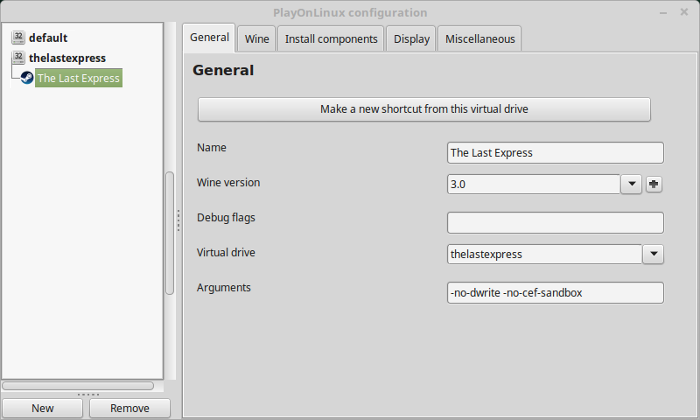Click the General heading text
The height and width of the screenshot is (420, 700).
[x=223, y=70]
